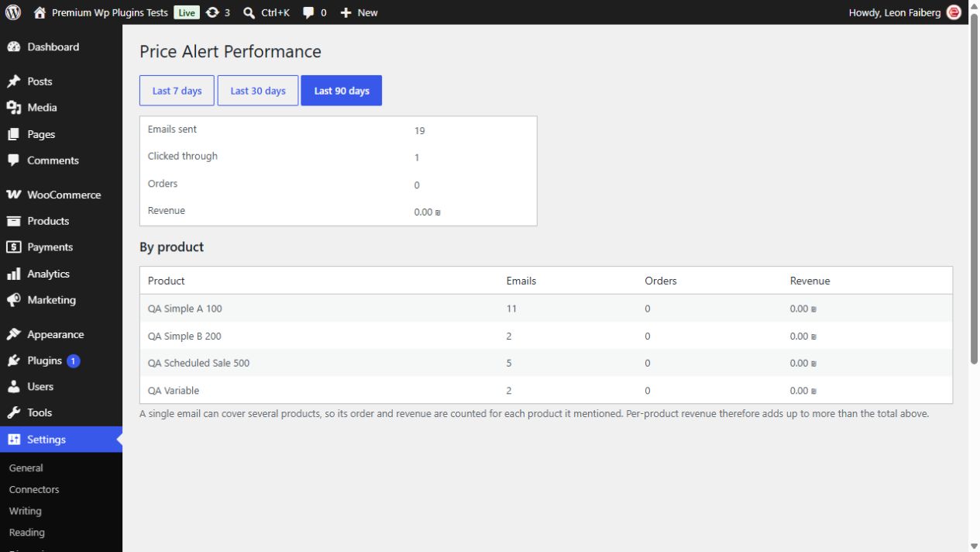Open the General settings submenu item
The image size is (980, 552).
click(26, 468)
